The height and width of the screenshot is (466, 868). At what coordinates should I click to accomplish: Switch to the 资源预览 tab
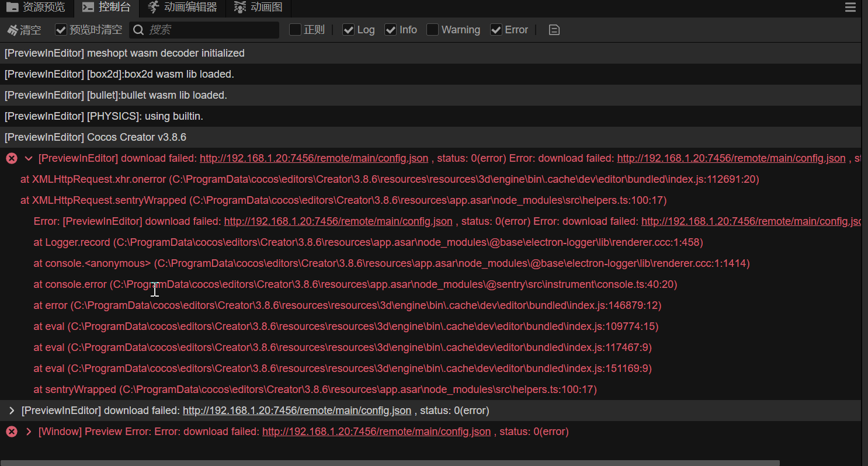(x=36, y=8)
